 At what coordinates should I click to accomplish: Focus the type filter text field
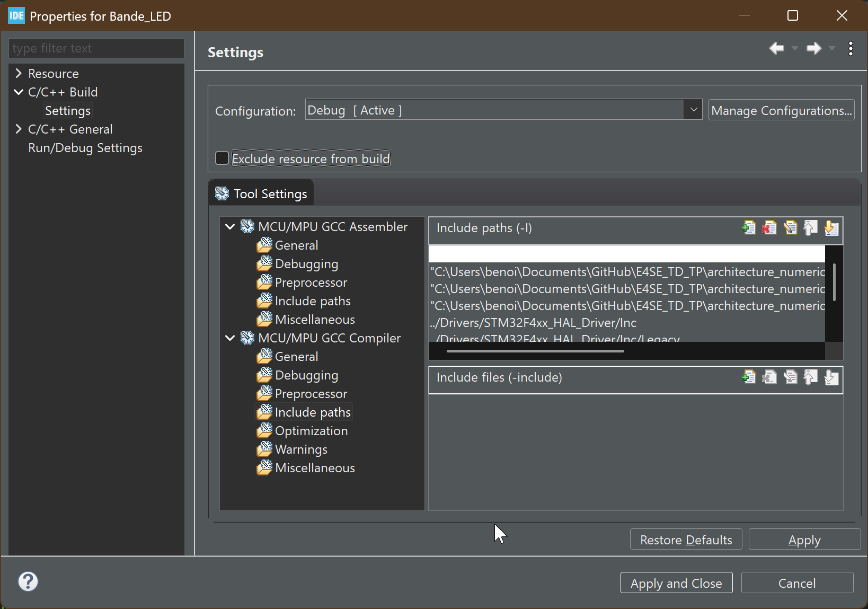pos(96,48)
